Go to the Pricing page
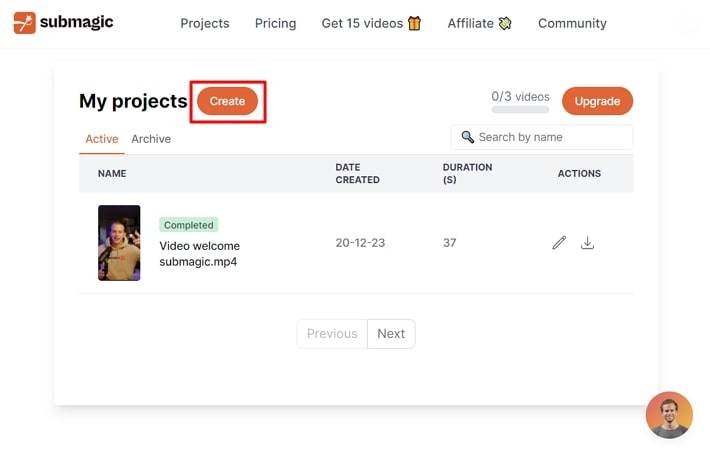710x450 pixels. point(275,24)
